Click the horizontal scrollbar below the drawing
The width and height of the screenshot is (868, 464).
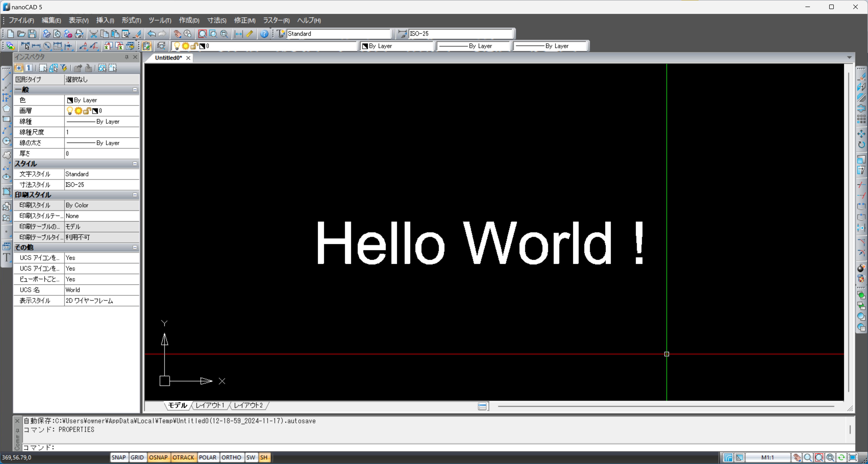click(x=666, y=406)
